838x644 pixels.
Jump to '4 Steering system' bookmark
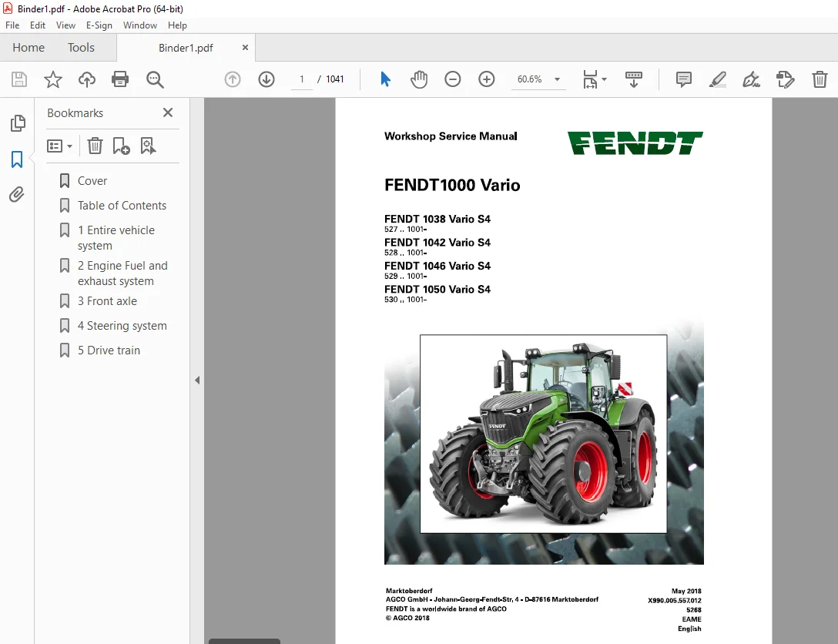pyautogui.click(x=122, y=326)
